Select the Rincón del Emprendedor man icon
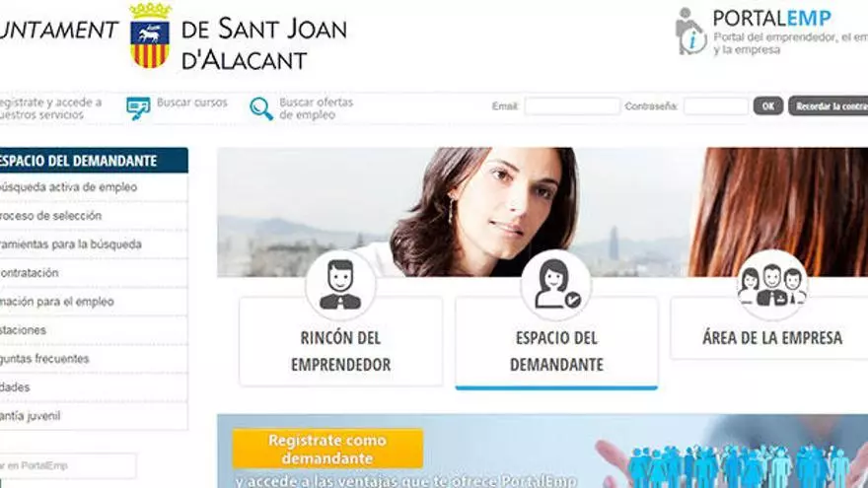Screen dimensions: 868x488 (x=340, y=284)
